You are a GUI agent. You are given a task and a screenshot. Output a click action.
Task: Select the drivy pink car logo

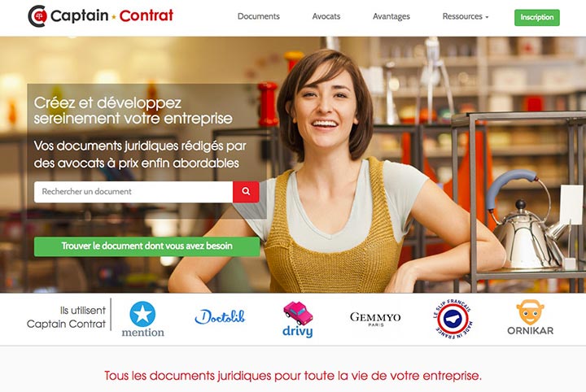coord(298,319)
